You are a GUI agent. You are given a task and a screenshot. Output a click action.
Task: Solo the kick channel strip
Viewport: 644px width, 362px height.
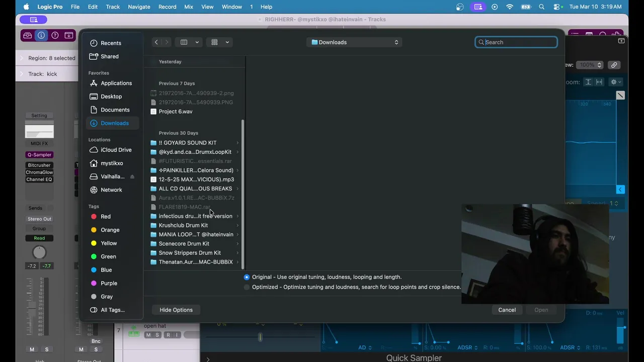coord(47,349)
